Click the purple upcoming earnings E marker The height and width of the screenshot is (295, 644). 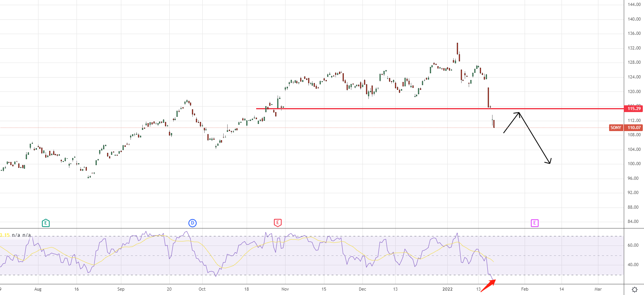[535, 223]
